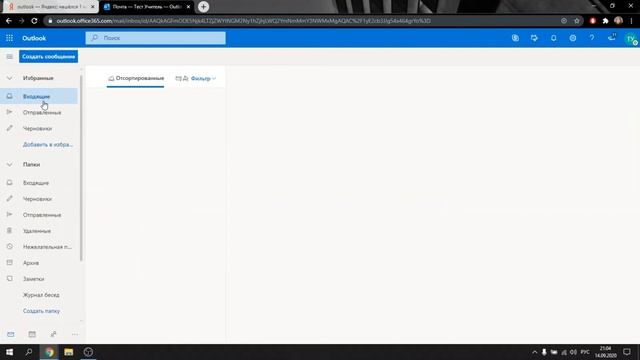Click Создать сообщение button

(49, 56)
